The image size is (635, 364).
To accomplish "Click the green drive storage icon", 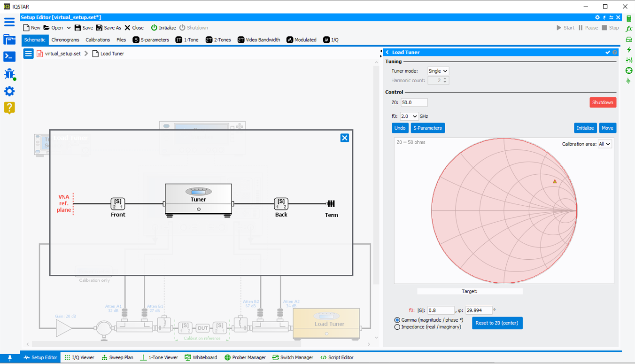I will (x=629, y=39).
